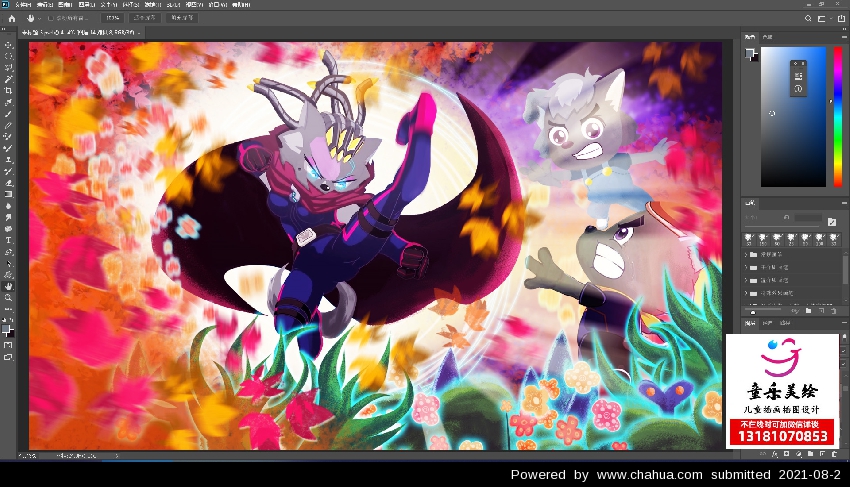Image resolution: width=850 pixels, height=487 pixels.
Task: Create a new brush preset icon
Action: pyautogui.click(x=821, y=311)
